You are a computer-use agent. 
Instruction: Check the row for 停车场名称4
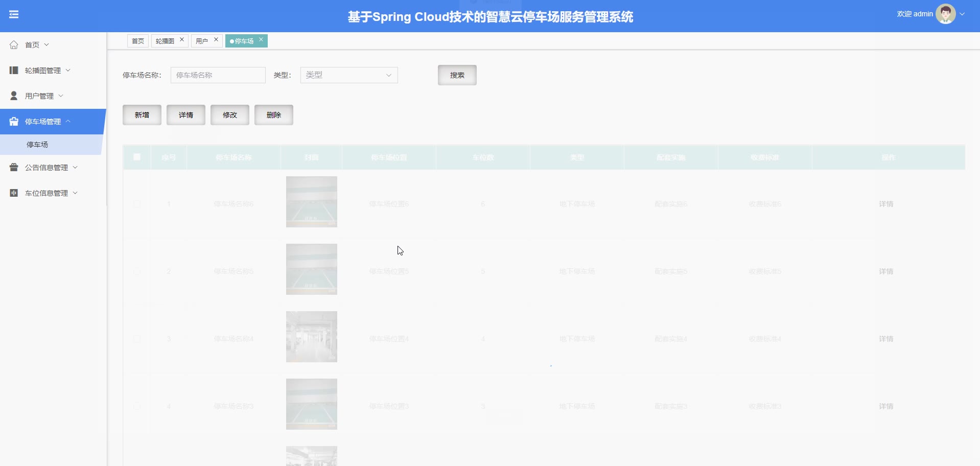(x=137, y=339)
